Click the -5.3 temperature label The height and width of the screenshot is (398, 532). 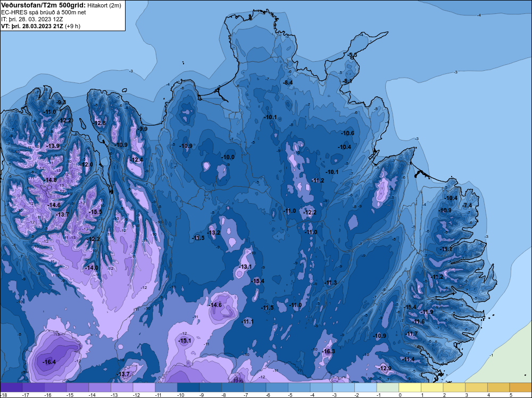tap(352, 55)
